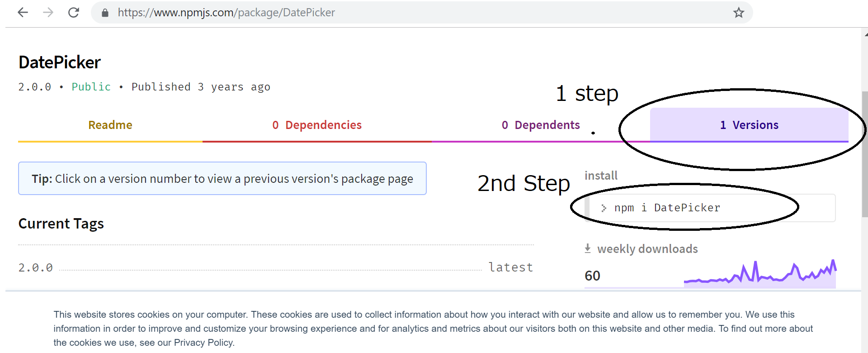868x353 pixels.
Task: Click the browser forward arrow
Action: (48, 13)
